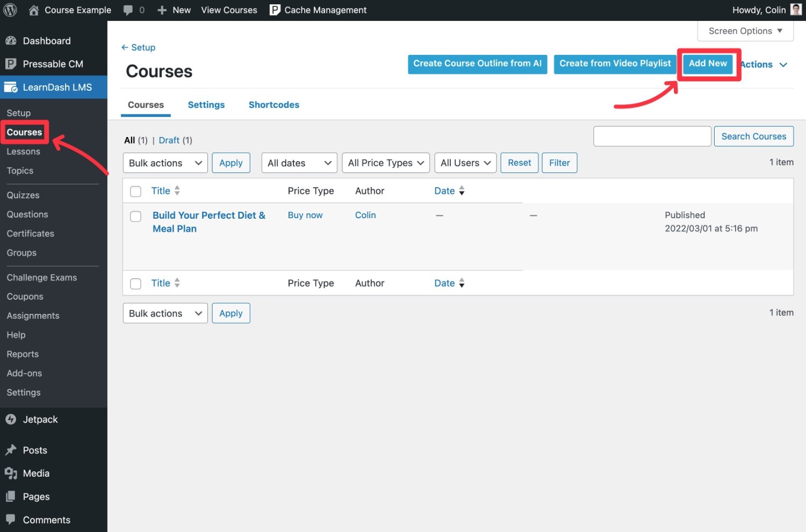Open Build Your Perfect Diet & Meal Plan course

(x=209, y=222)
